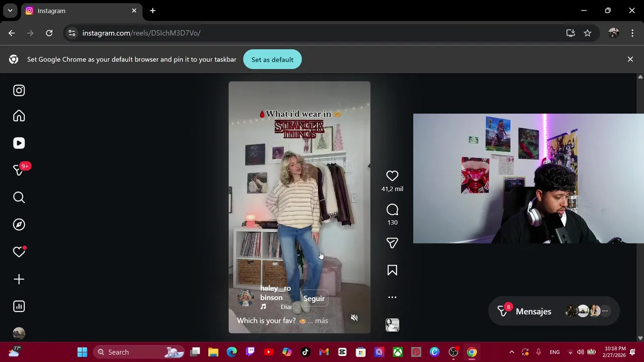Open the Search magnifier in Instagram sidebar
The height and width of the screenshot is (362, 644).
coord(19,198)
